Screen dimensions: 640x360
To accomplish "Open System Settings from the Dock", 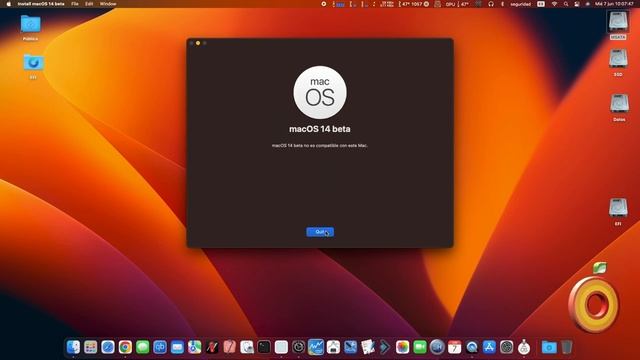I will [507, 347].
